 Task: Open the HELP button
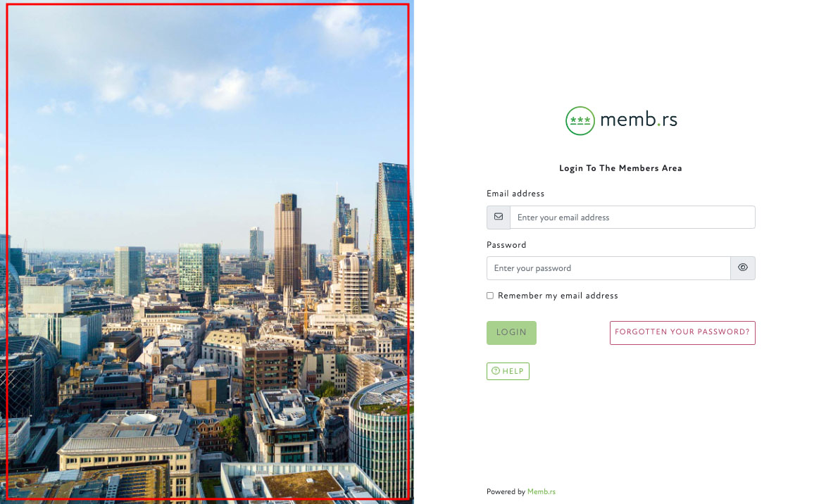click(508, 371)
